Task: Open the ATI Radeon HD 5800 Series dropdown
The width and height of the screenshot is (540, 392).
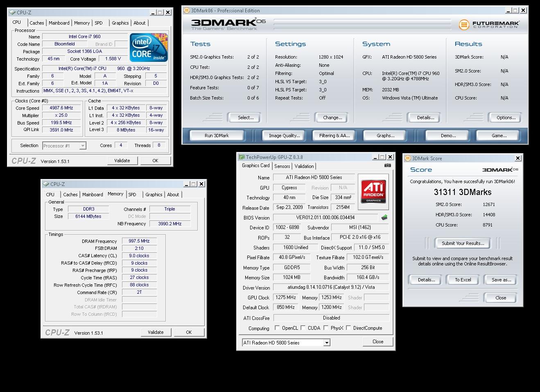Action: click(x=327, y=343)
